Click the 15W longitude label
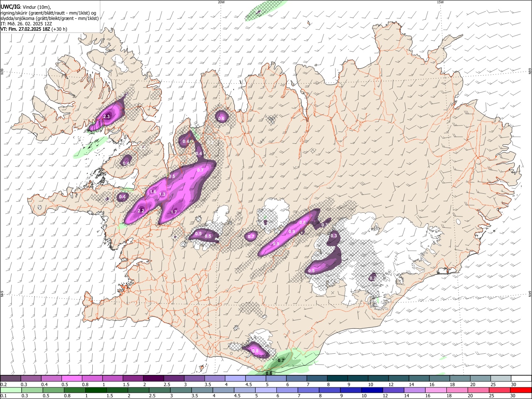Image resolution: width=532 pixels, height=399 pixels. pyautogui.click(x=440, y=2)
